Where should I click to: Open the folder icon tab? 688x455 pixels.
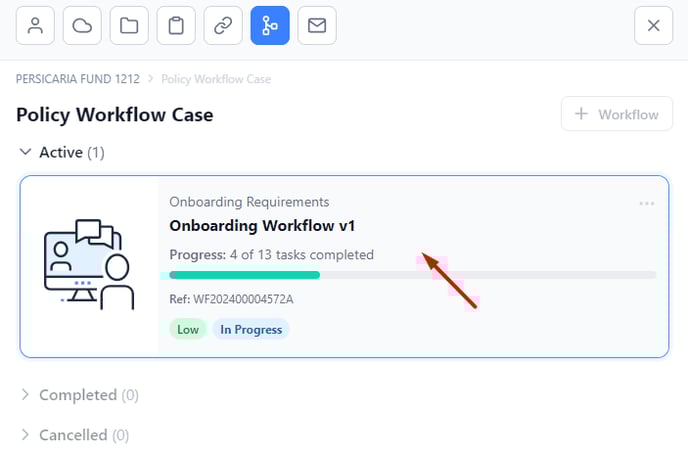coord(129,25)
